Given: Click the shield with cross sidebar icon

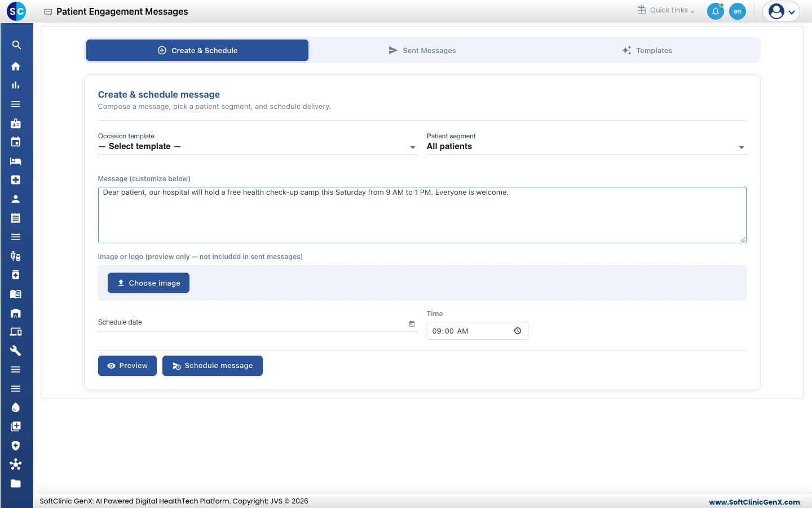Looking at the screenshot, I should (x=16, y=445).
